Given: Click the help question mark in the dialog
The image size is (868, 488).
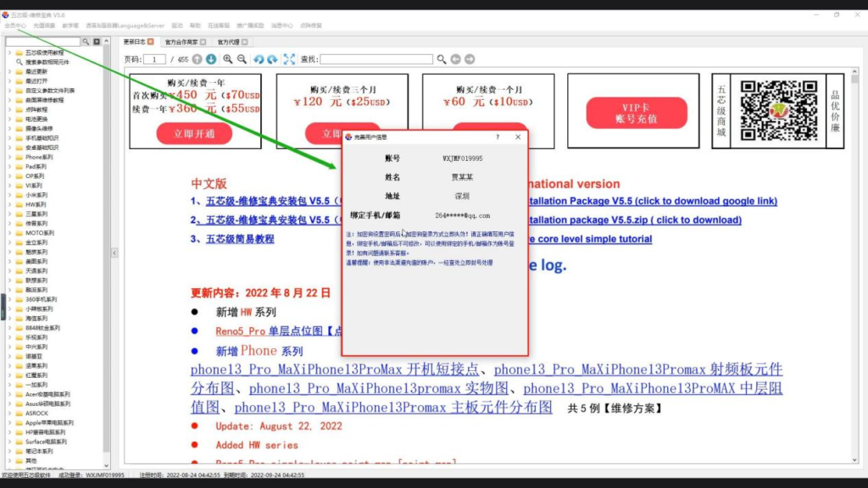Looking at the screenshot, I should point(498,136).
